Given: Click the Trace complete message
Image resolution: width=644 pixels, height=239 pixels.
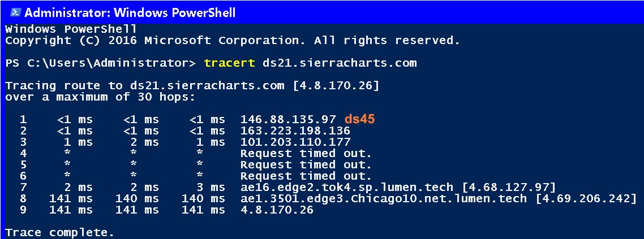Looking at the screenshot, I should coord(59,232).
